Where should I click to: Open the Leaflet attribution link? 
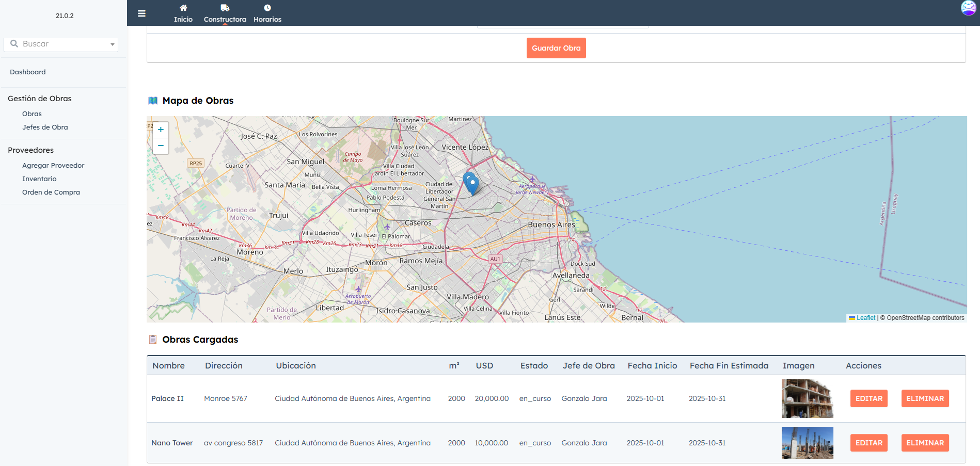point(865,318)
